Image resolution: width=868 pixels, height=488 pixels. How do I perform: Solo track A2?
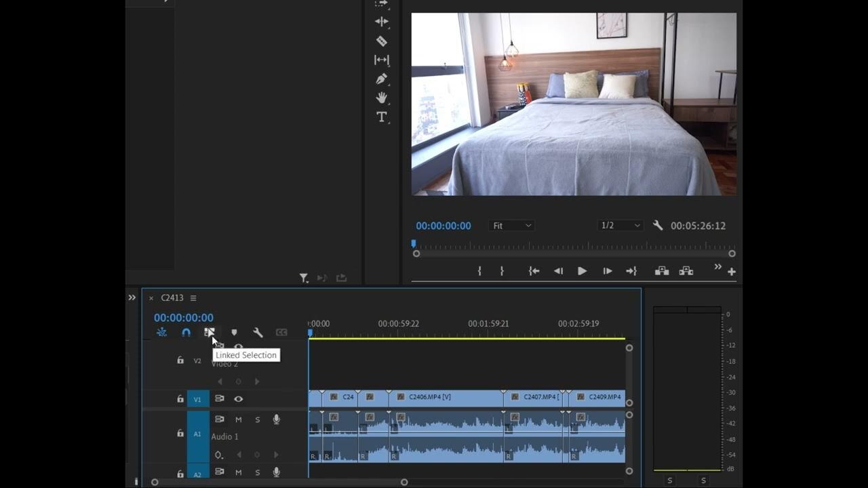click(257, 472)
